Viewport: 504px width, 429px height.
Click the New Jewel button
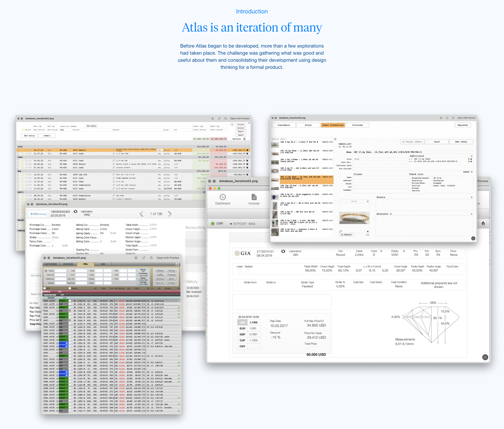[461, 142]
